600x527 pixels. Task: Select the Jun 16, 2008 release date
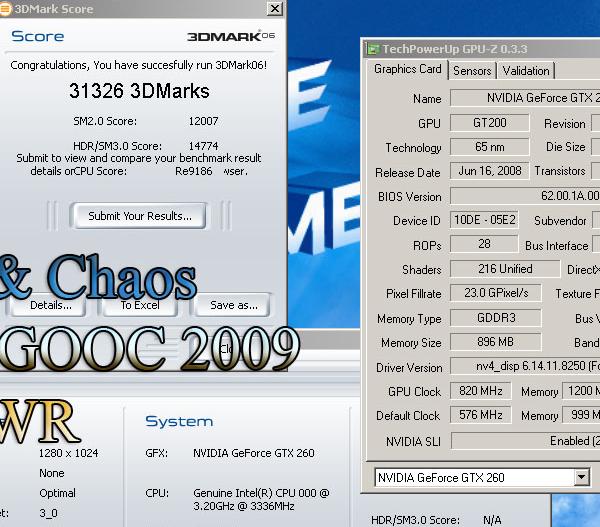pos(489,171)
